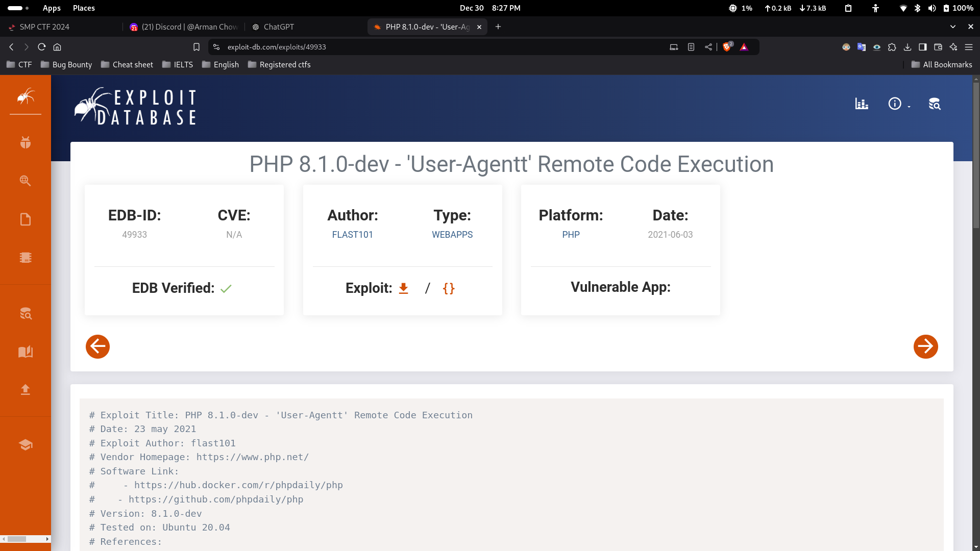Toggle Brave Shields icon in address bar
This screenshot has height=551, width=980.
[x=727, y=47]
